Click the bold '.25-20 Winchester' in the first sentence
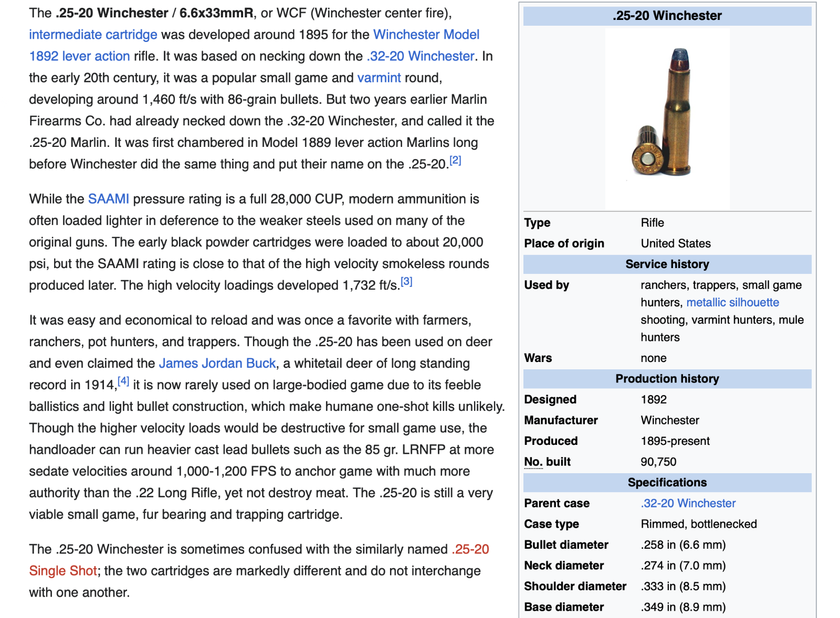This screenshot has height=618, width=840. pos(112,13)
